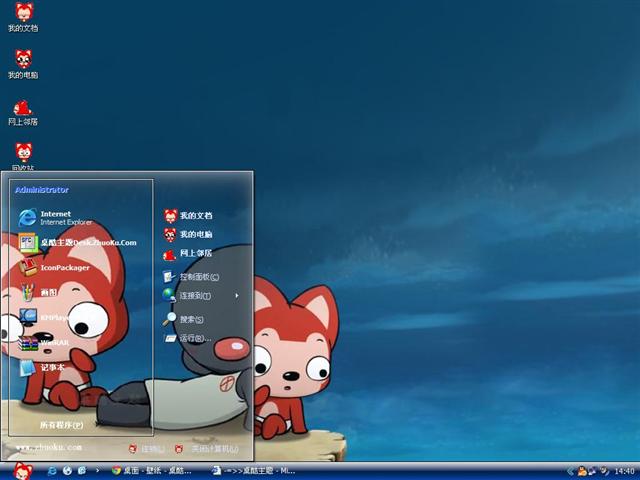Viewport: 640px width, 480px height.
Task: Expand the quick launch overflow chevron
Action: (97, 471)
